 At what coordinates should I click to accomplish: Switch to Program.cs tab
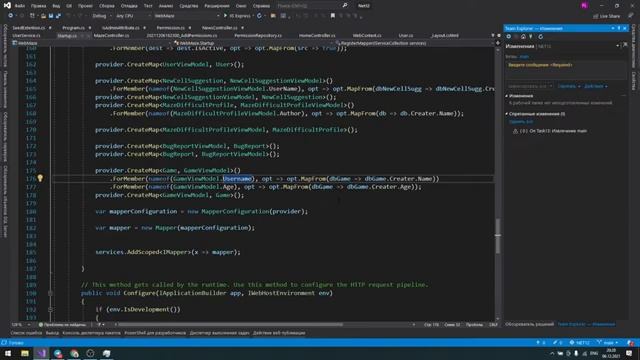point(73,28)
